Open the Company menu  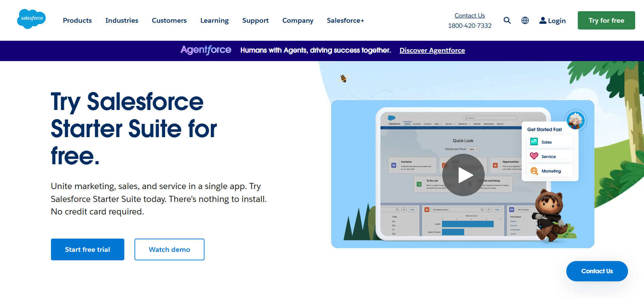(x=298, y=20)
